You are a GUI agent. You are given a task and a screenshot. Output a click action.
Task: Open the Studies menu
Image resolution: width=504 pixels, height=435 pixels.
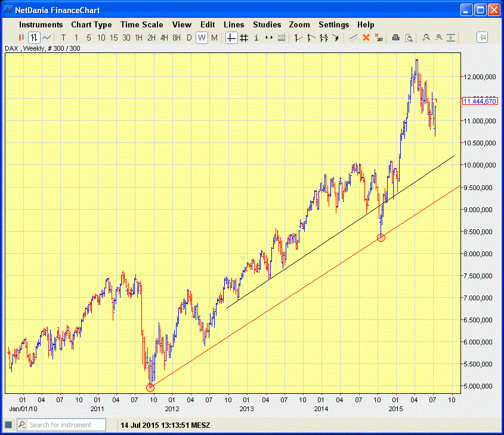point(267,24)
